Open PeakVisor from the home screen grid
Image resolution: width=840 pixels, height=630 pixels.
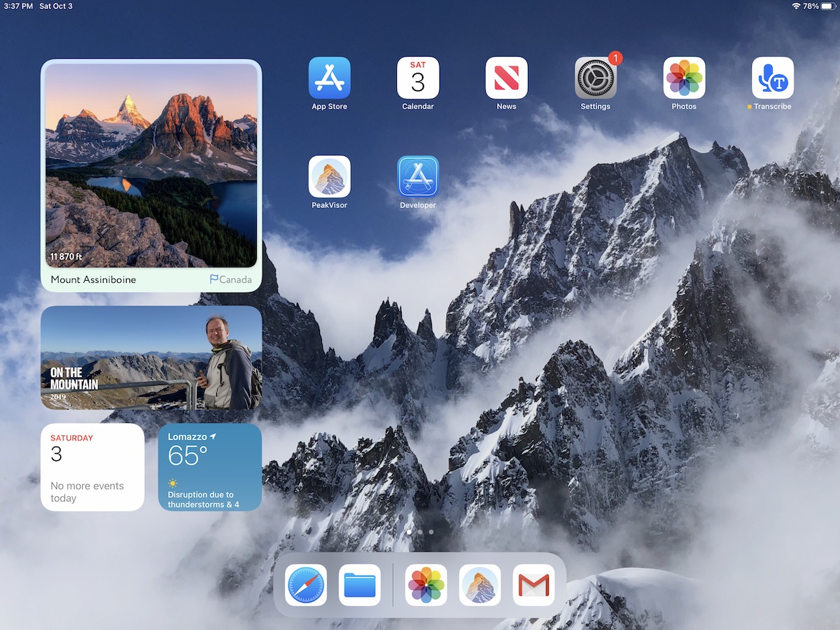click(329, 176)
